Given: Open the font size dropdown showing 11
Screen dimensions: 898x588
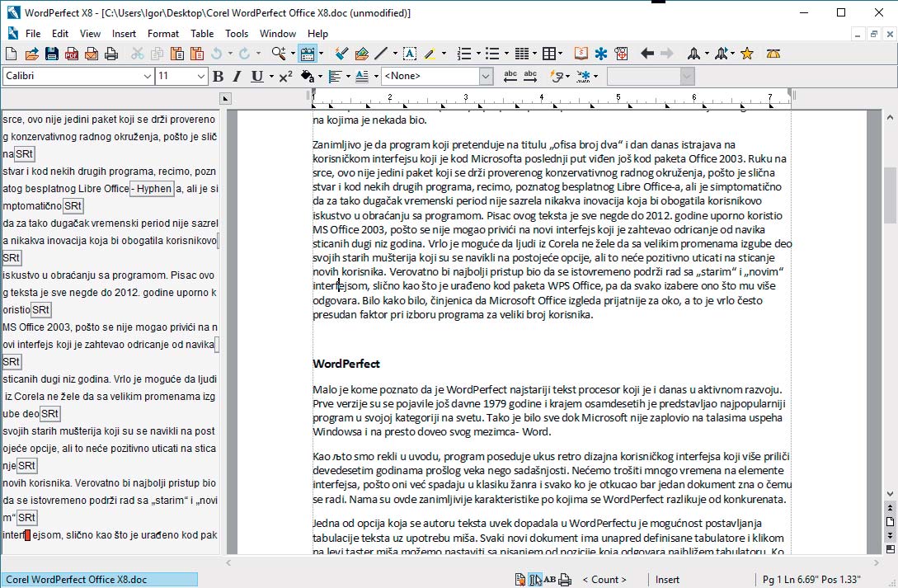Looking at the screenshot, I should (200, 76).
